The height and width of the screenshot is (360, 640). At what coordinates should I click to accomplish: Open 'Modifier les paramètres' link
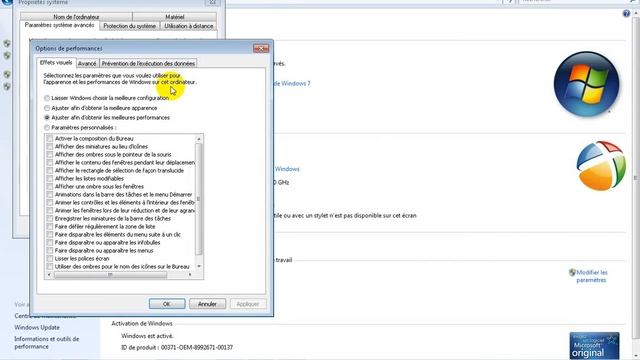coord(592,276)
